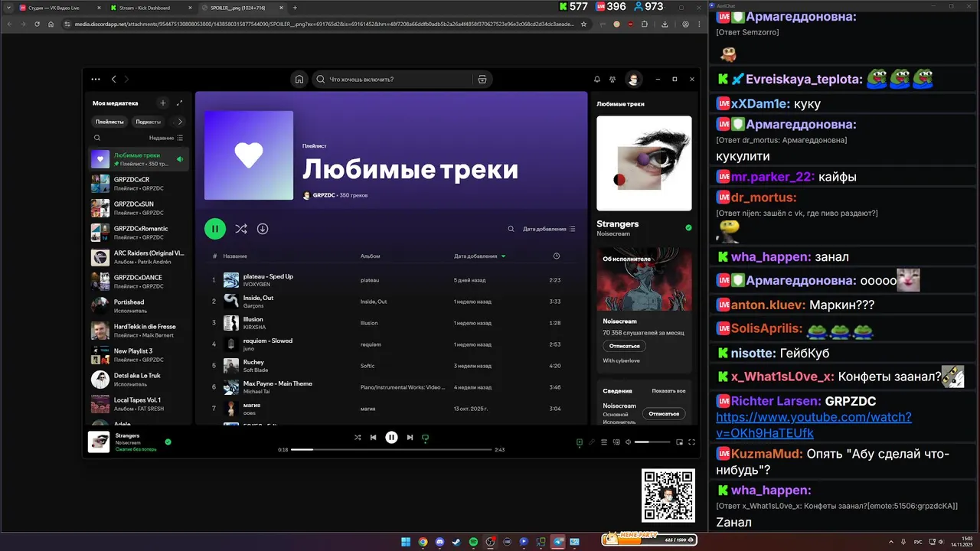The image size is (980, 551).
Task: Sort by the 'Альбом' column header
Action: pos(370,256)
